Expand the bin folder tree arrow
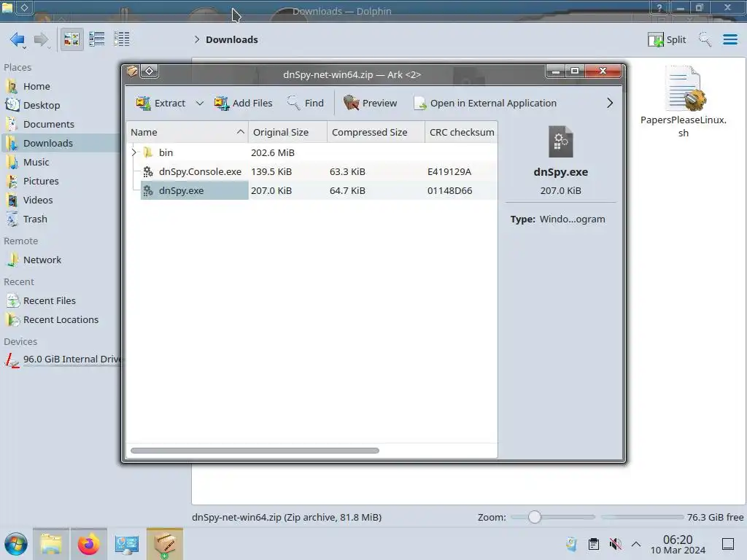Image resolution: width=747 pixels, height=560 pixels. 134,152
